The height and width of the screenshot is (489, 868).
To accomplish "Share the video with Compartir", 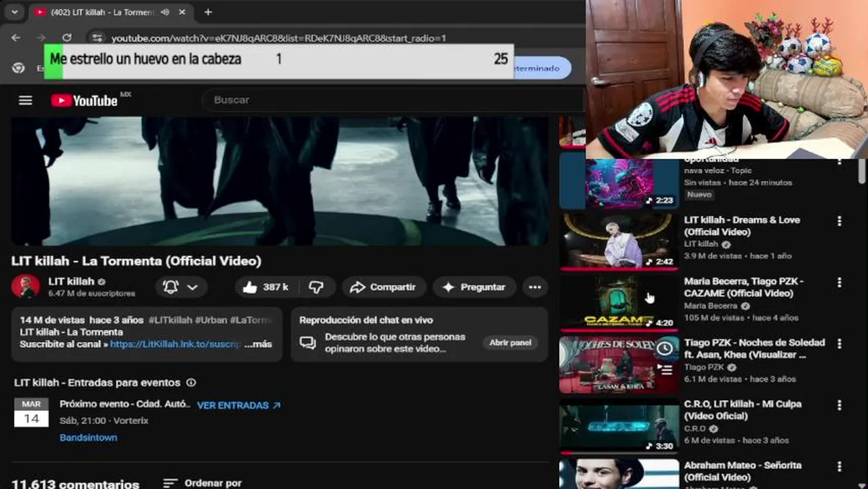I will 383,287.
